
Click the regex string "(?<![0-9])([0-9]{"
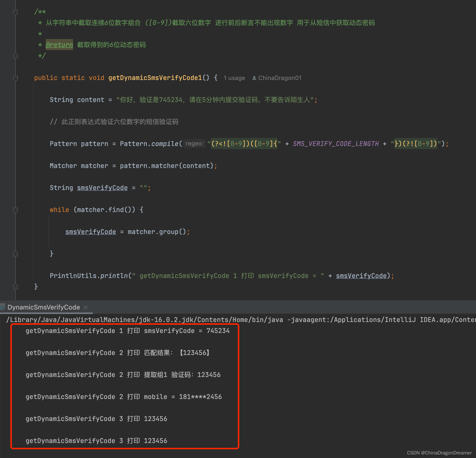coord(244,144)
